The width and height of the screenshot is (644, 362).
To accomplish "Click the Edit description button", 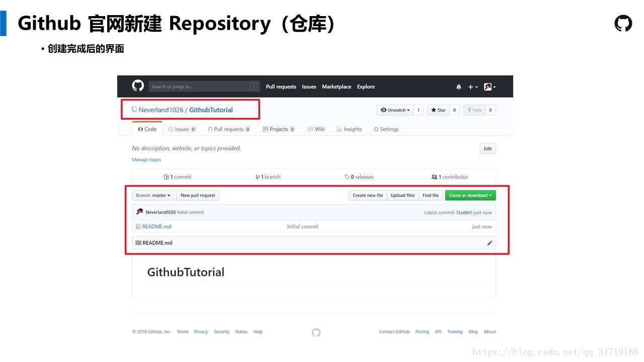I will pos(488,149).
